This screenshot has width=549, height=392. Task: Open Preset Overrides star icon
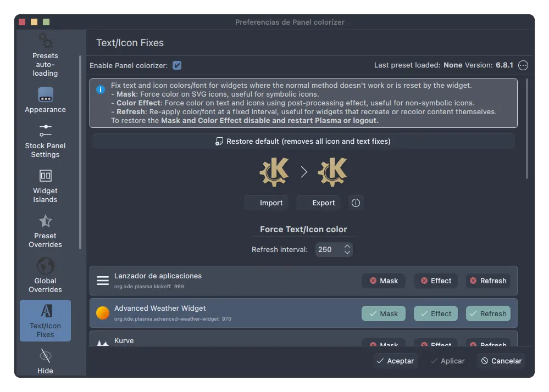click(46, 221)
